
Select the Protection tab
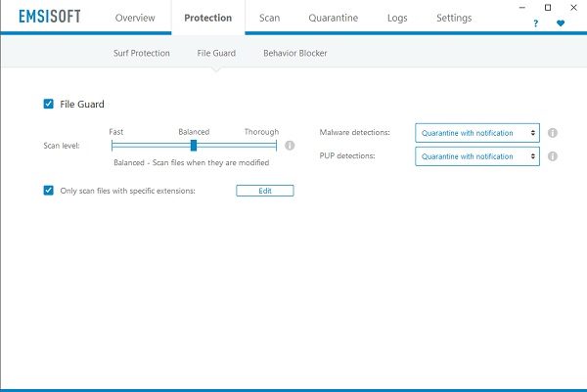coord(208,18)
